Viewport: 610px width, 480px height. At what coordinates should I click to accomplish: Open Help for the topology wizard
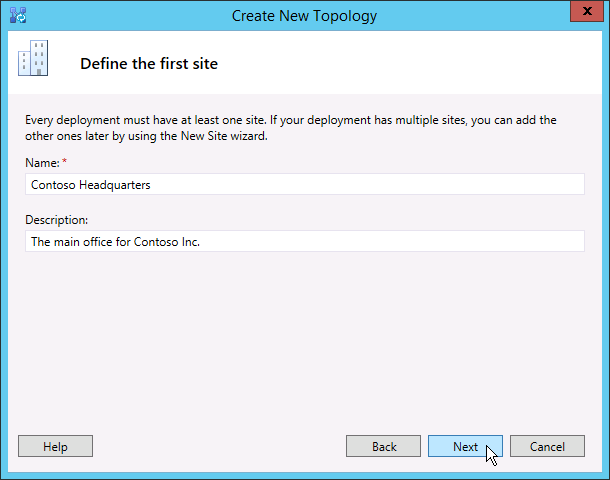(x=55, y=446)
